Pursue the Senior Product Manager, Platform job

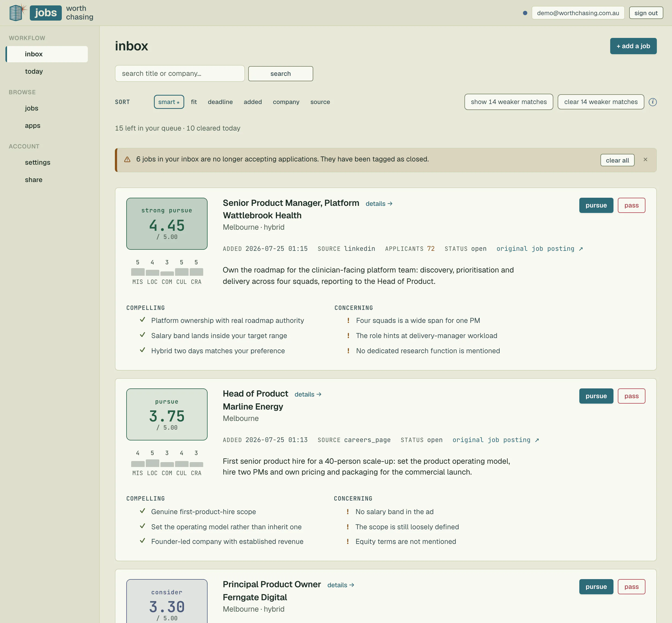pos(596,205)
